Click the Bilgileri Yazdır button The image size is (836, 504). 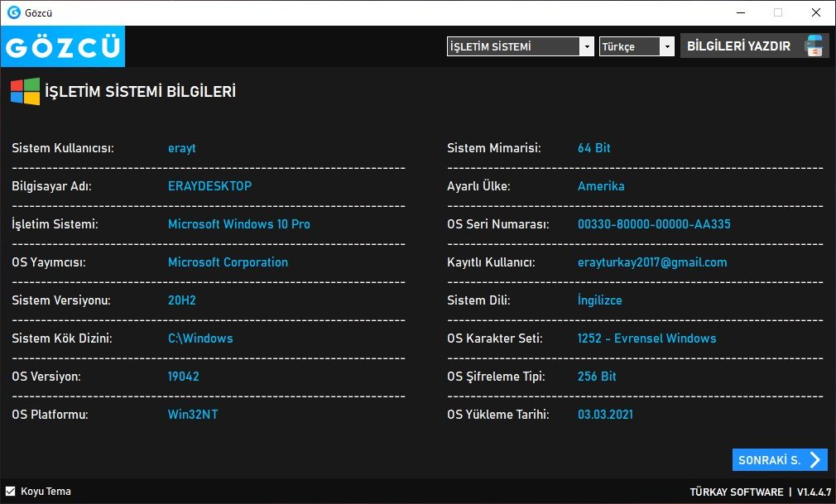pyautogui.click(x=754, y=46)
